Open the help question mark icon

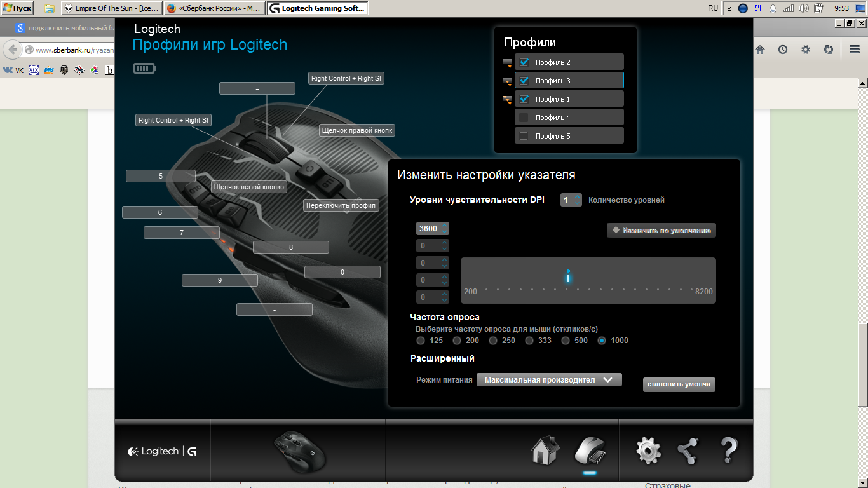(x=728, y=451)
